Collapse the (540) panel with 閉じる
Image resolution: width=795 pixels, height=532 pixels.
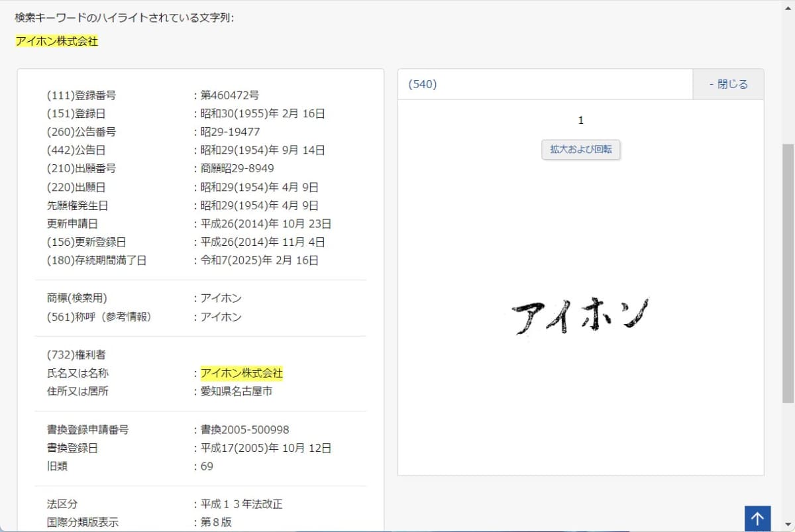pos(728,84)
